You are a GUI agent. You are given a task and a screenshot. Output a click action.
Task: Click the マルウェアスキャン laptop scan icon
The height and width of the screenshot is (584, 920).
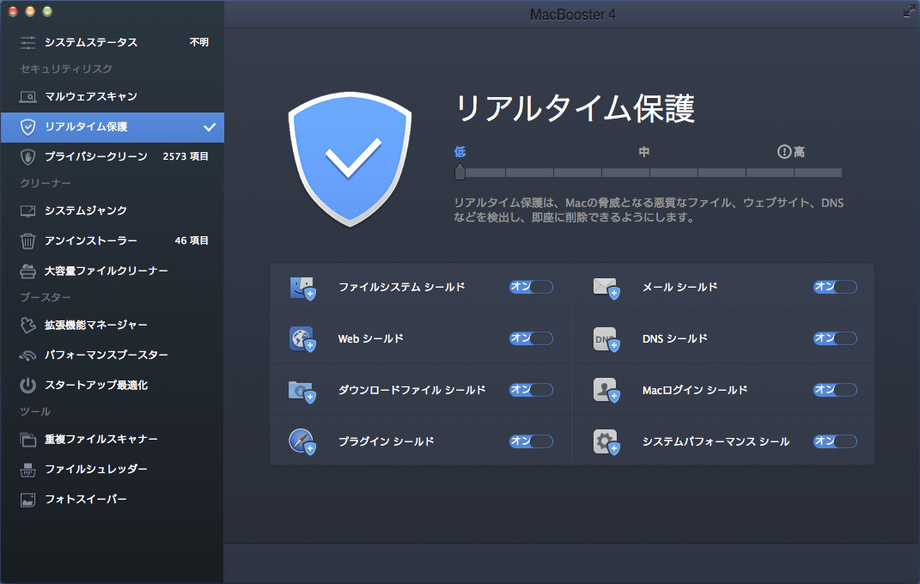point(28,96)
